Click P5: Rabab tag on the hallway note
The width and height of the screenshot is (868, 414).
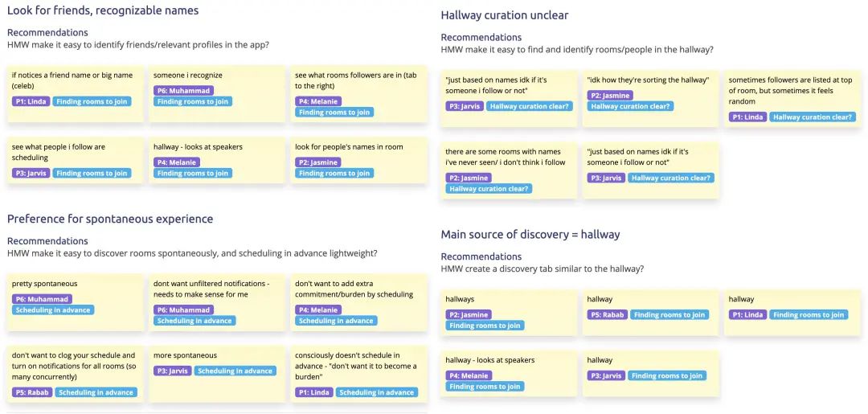[x=607, y=314]
